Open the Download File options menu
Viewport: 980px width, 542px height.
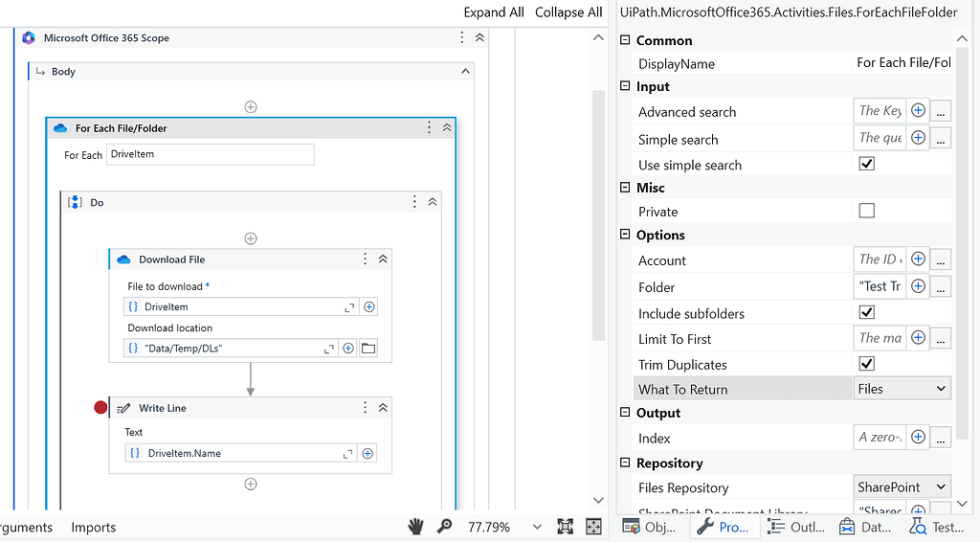tap(365, 260)
